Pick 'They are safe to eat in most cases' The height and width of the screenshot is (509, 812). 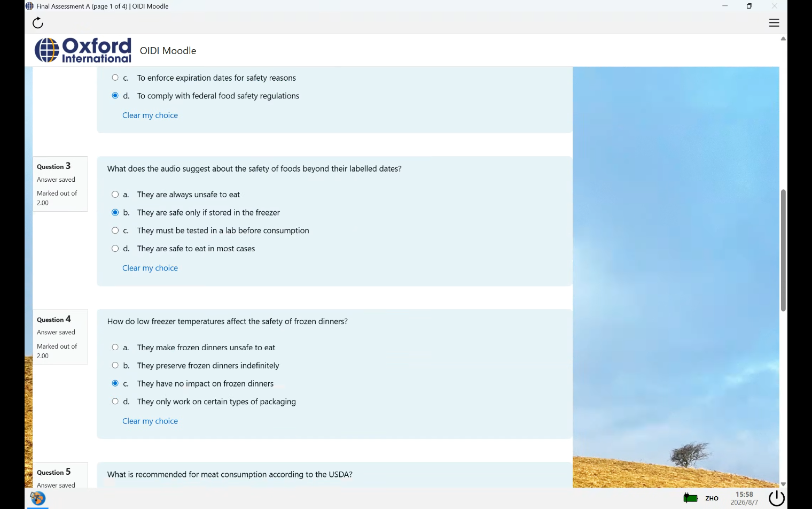pos(115,249)
